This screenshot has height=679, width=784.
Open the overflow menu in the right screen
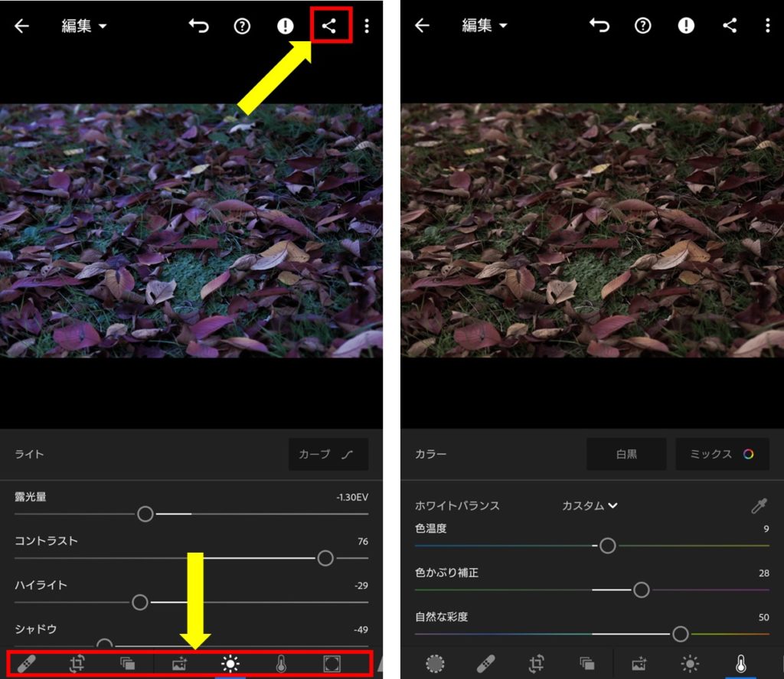coord(767,25)
